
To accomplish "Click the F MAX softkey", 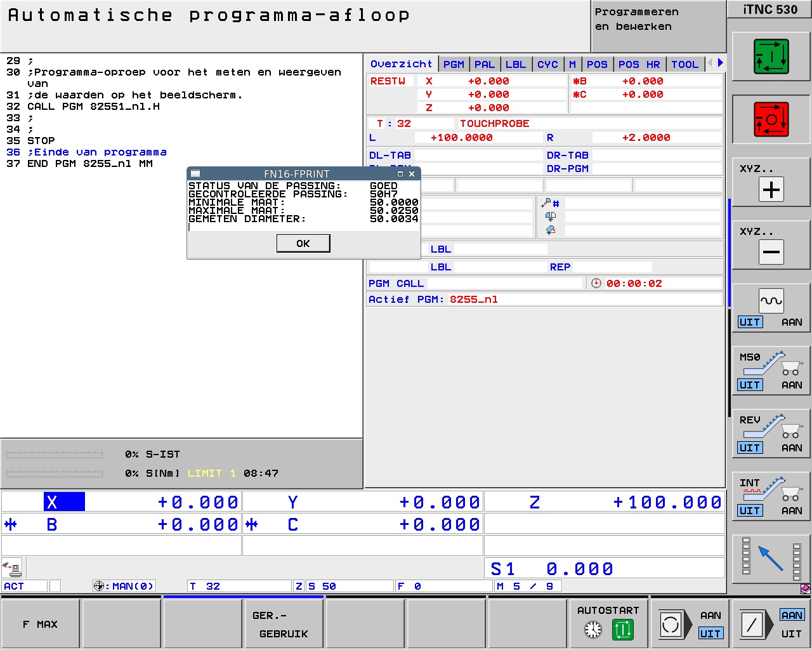I will pos(41,625).
